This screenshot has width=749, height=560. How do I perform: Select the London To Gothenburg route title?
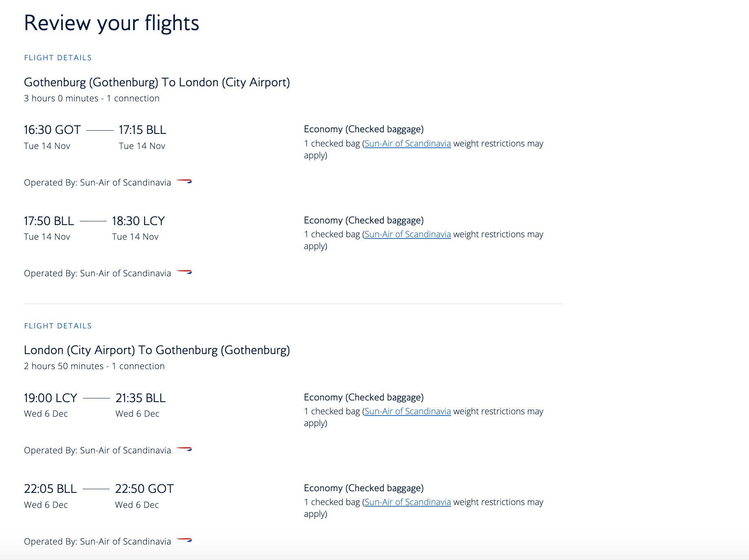pos(157,350)
